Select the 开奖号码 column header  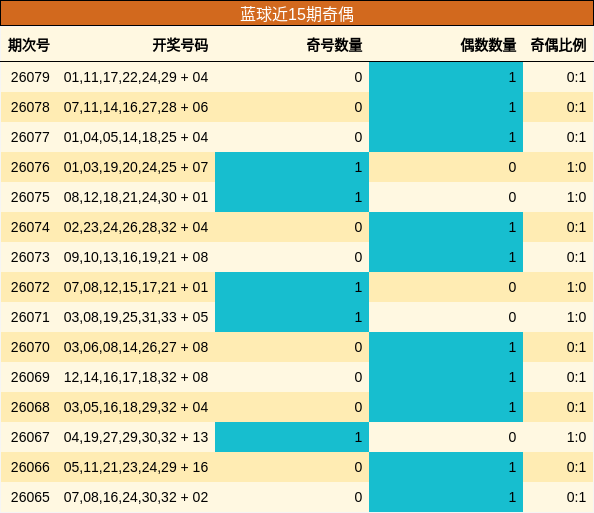tap(180, 45)
